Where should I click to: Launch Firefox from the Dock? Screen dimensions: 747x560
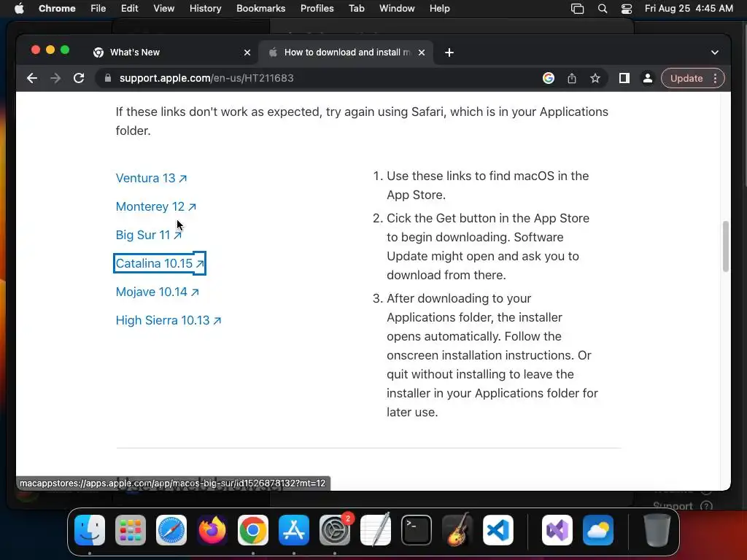pyautogui.click(x=212, y=530)
